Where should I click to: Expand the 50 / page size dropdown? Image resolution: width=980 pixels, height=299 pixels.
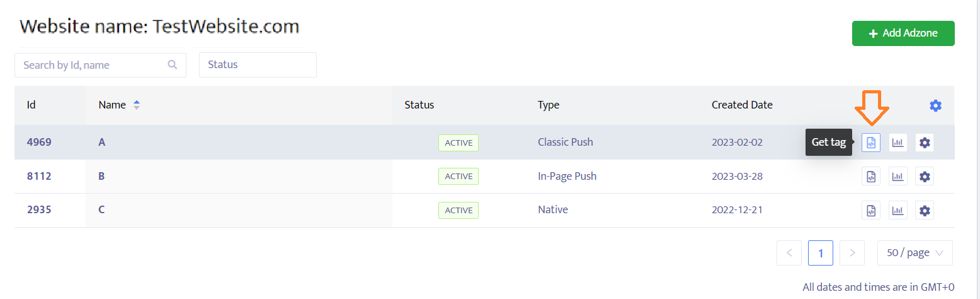[914, 253]
